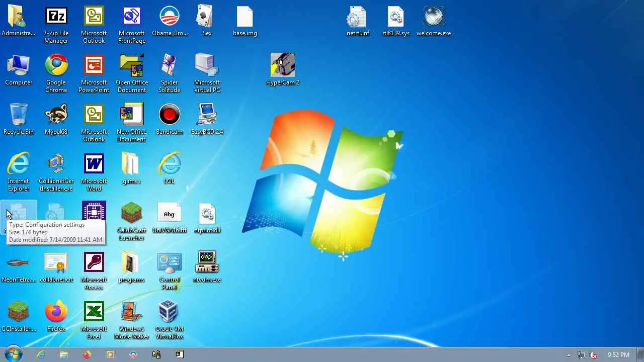Select the rtl8139.sys file

click(x=396, y=22)
